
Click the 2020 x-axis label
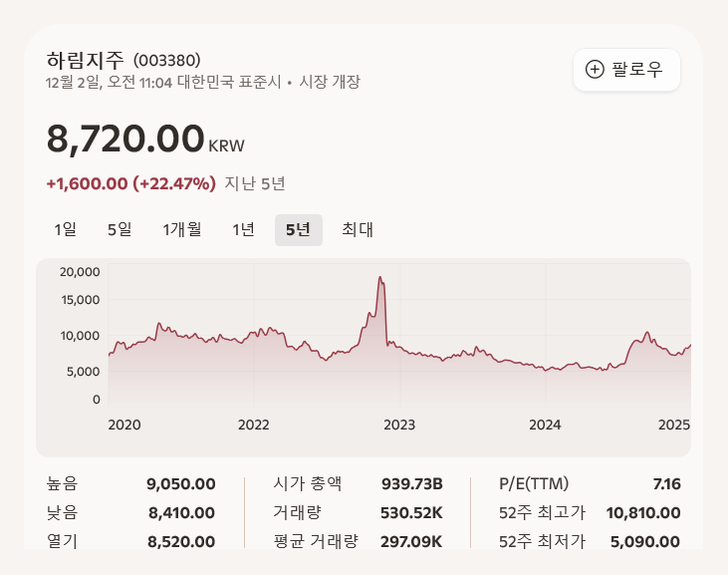tap(123, 425)
